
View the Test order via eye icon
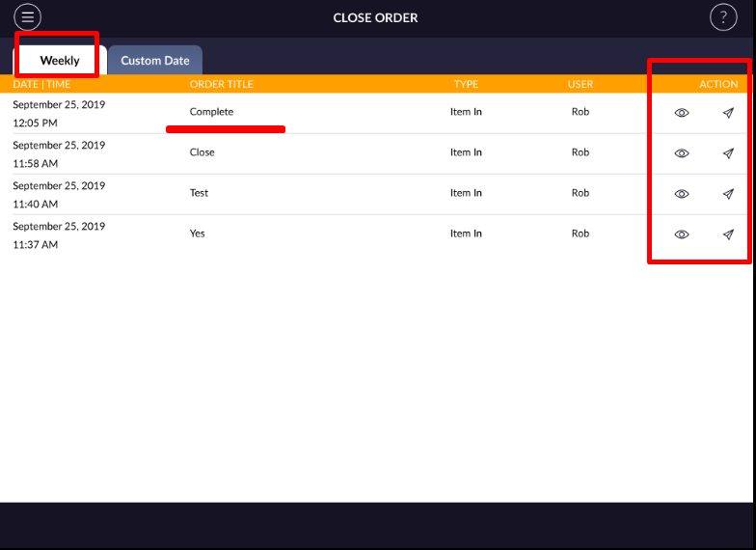pos(682,194)
